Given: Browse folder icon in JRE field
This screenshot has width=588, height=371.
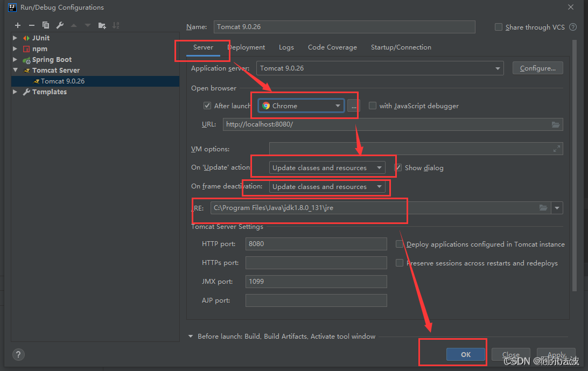Looking at the screenshot, I should coord(543,208).
